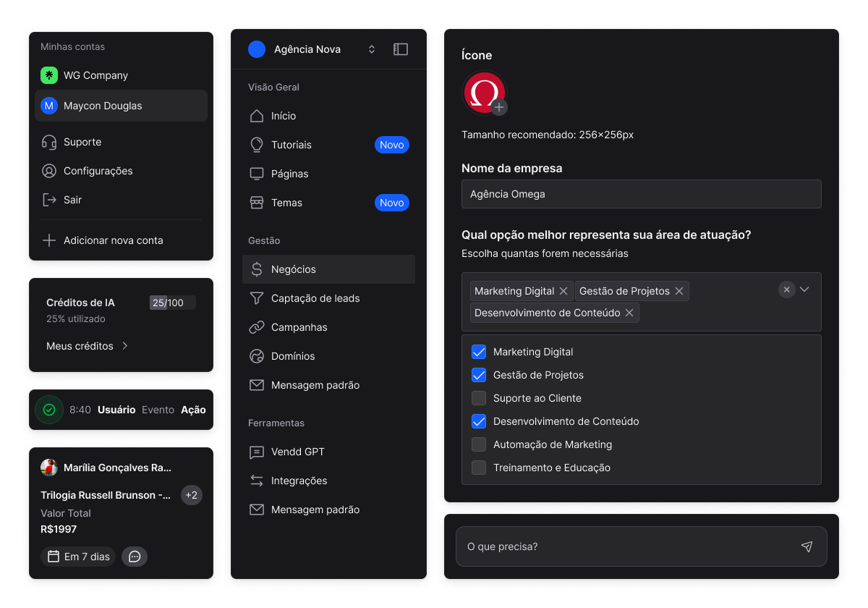The width and height of the screenshot is (868, 608).
Task: Open Captação de leads in sidebar
Action: pos(315,298)
